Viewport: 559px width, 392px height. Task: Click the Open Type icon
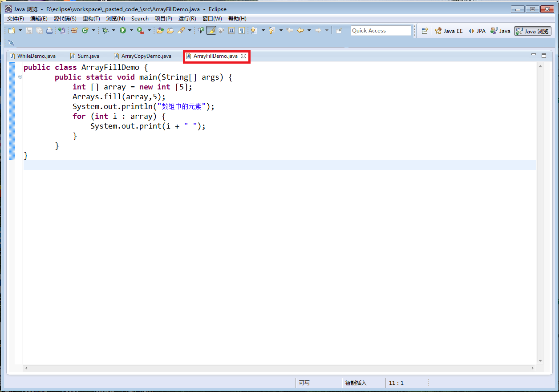pos(160,30)
